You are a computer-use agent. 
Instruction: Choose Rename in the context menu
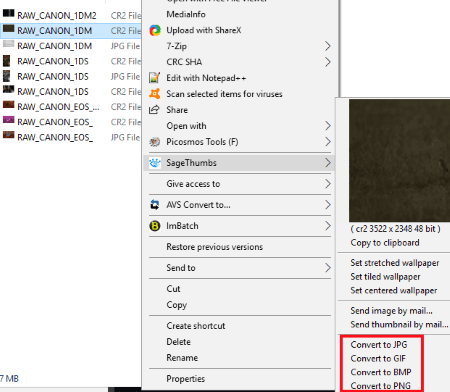tap(182, 358)
